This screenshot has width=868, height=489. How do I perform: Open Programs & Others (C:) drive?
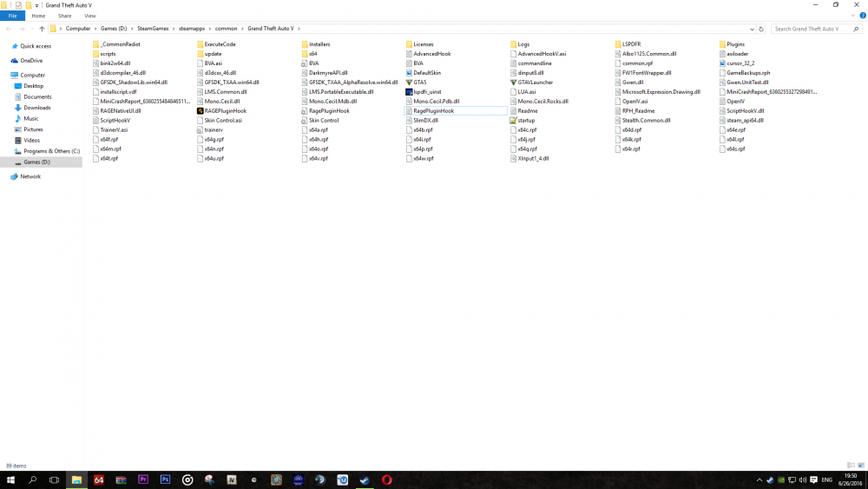(51, 151)
